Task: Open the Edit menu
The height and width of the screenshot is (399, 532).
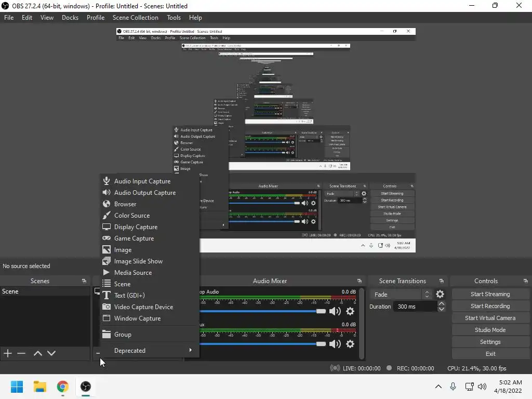Action: coord(27,18)
